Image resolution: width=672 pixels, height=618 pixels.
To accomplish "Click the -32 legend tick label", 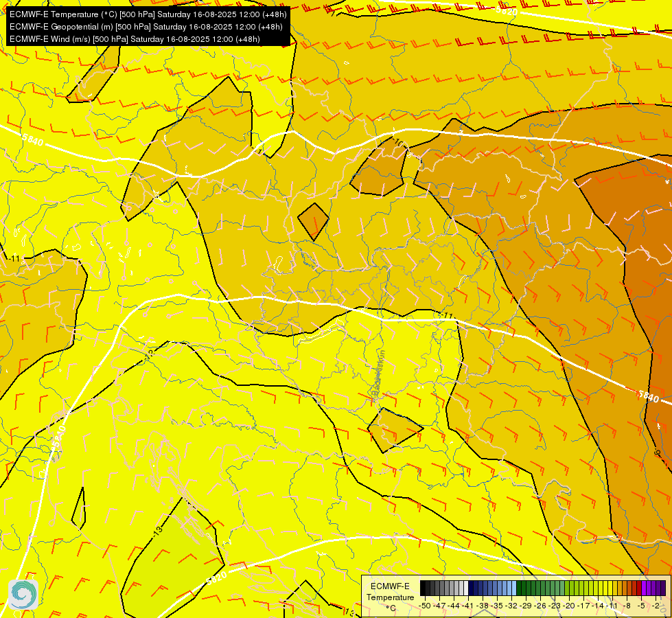I will 511,606.
